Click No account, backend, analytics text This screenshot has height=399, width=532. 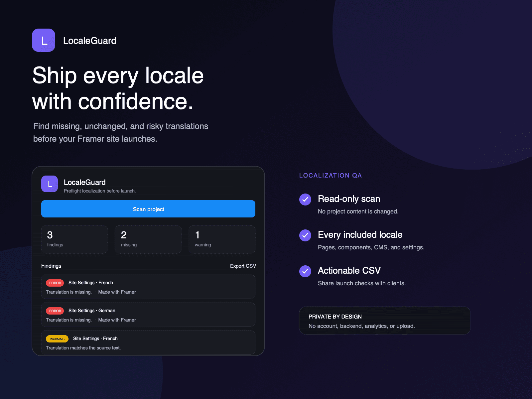(x=362, y=326)
